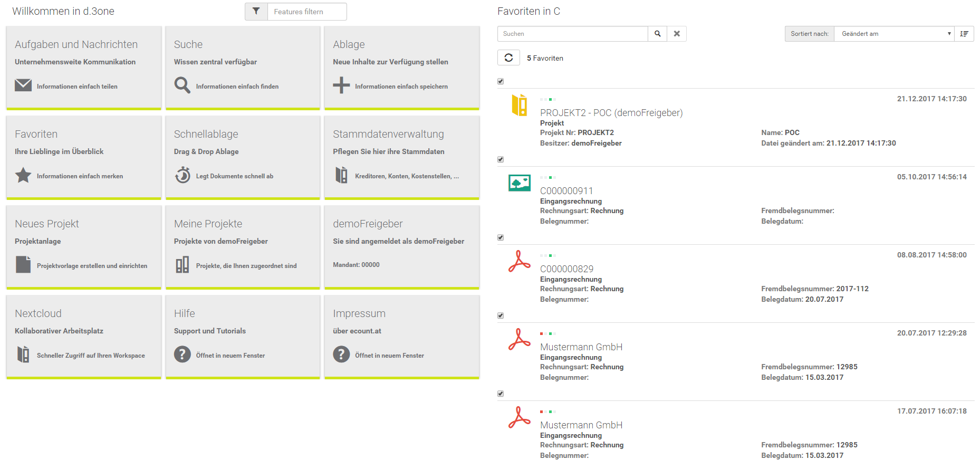Click the PDF icon of Mustermann GmbH dated 20.07.2017
980x469 pixels.
click(x=520, y=339)
